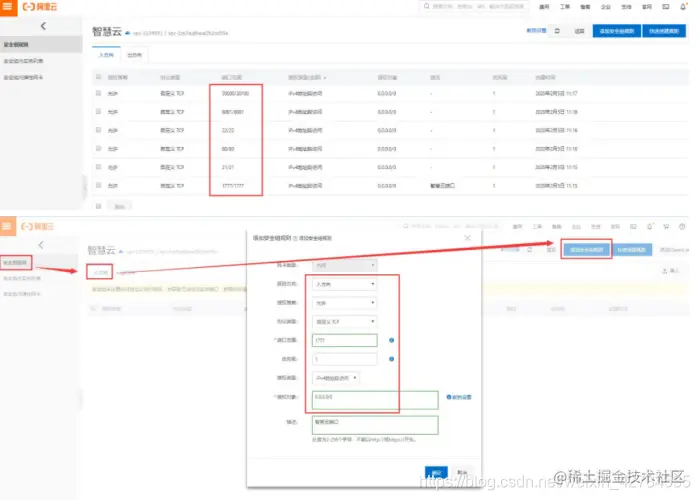Click the 优先级 input field in the dialog
Image resolution: width=700 pixels, height=500 pixels.
pos(345,359)
